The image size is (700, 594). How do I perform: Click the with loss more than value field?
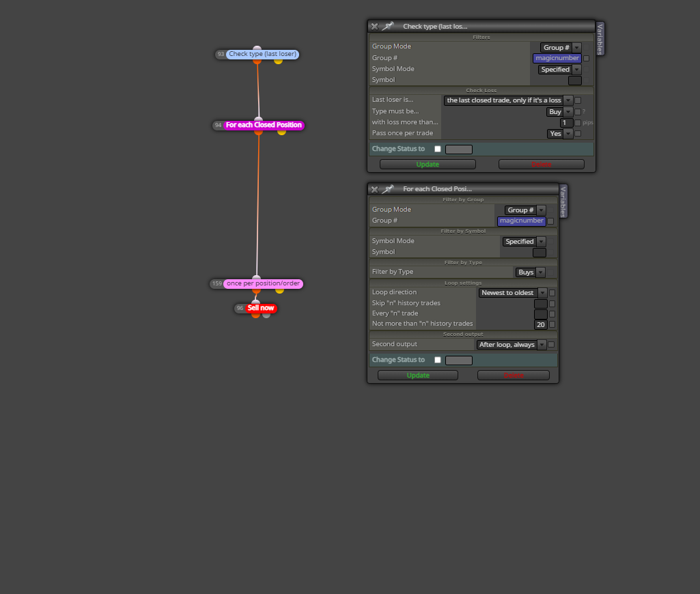click(567, 123)
